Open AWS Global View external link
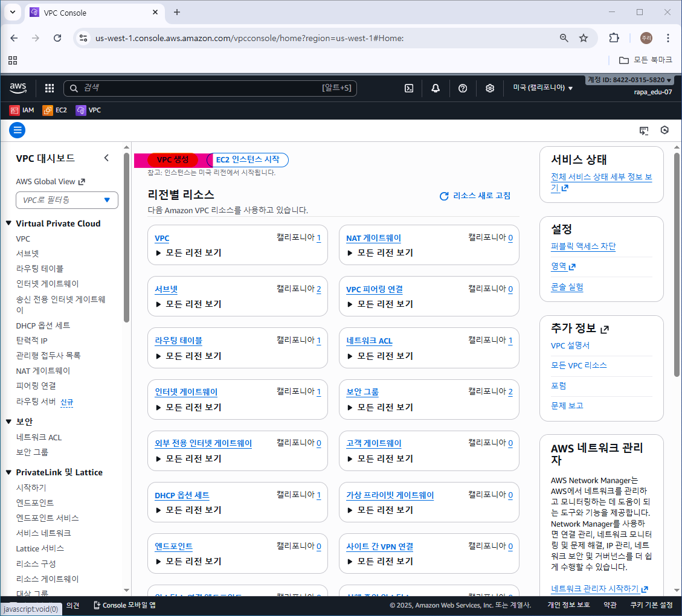 (51, 182)
